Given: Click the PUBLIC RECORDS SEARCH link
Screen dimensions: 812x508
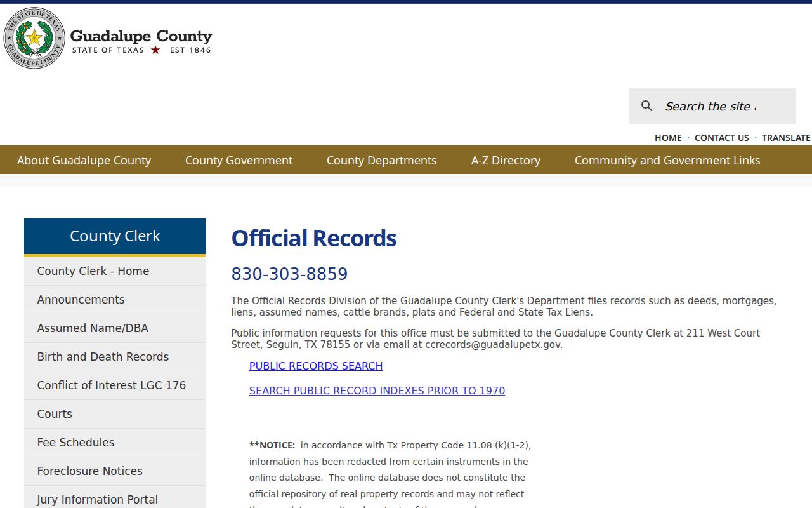Looking at the screenshot, I should pyautogui.click(x=316, y=366).
